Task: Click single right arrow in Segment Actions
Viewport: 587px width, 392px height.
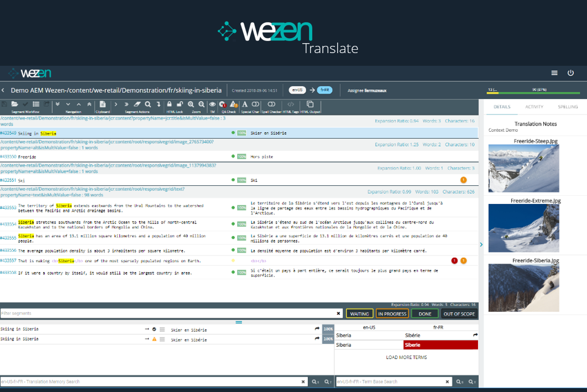Action: pos(116,104)
